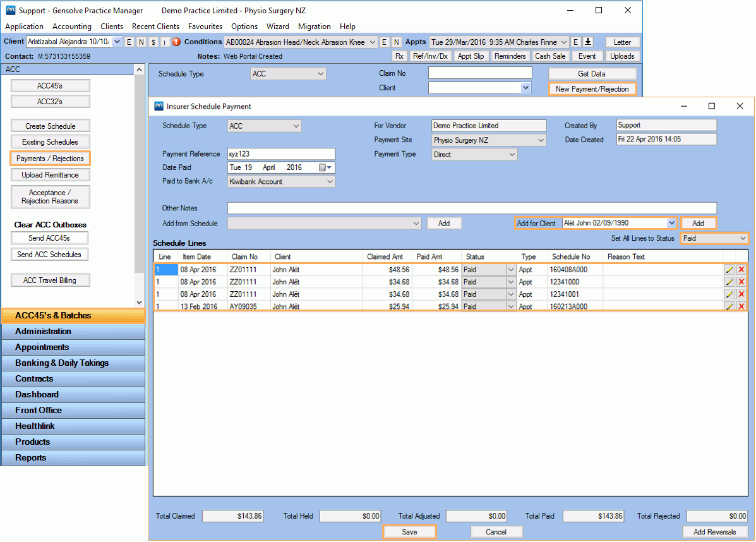Open the Payments / Rejections panel

50,159
